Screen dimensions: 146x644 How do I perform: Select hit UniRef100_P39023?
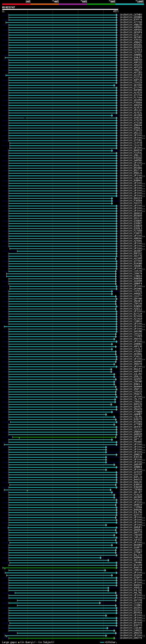coord(131,130)
